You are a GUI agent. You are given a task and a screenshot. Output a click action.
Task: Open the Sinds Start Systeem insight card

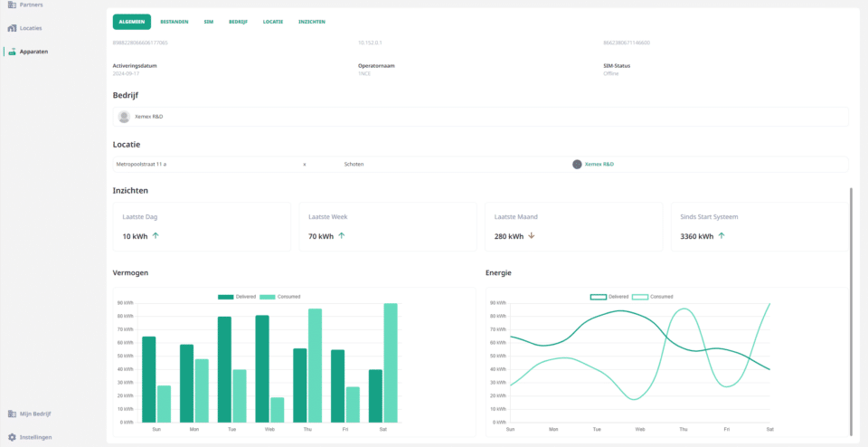[x=759, y=226]
